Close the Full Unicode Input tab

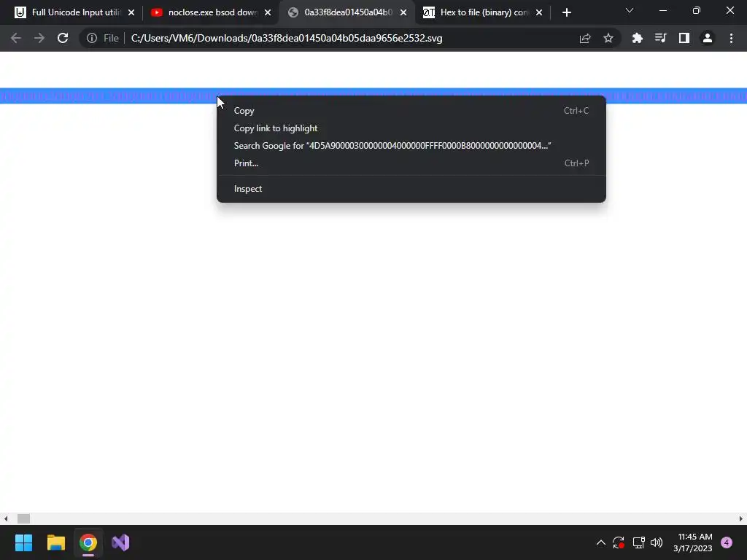point(131,12)
